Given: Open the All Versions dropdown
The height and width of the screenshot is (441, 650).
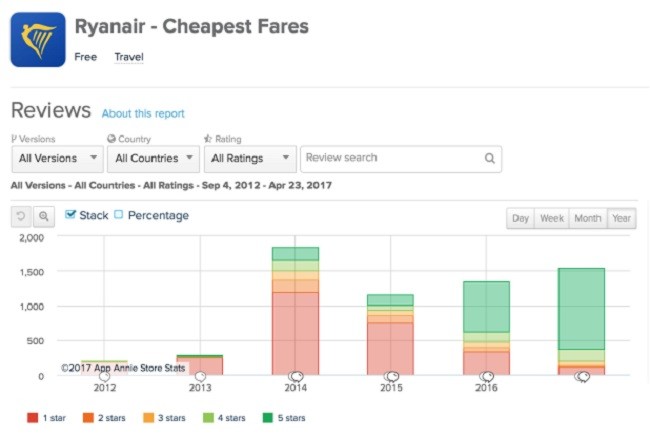Looking at the screenshot, I should click(x=58, y=159).
